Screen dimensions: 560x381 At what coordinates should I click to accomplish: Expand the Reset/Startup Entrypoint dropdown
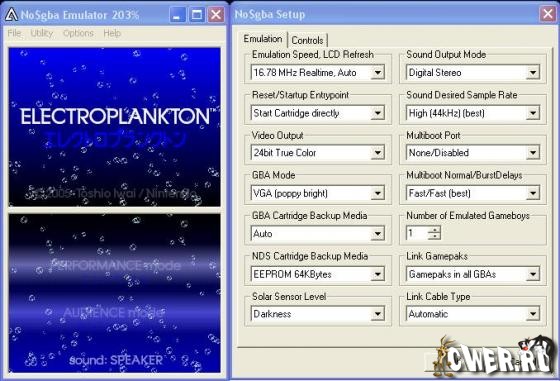(x=318, y=113)
